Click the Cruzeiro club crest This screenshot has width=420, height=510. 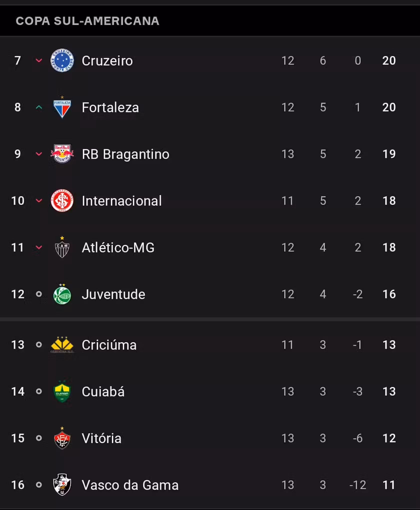(62, 60)
